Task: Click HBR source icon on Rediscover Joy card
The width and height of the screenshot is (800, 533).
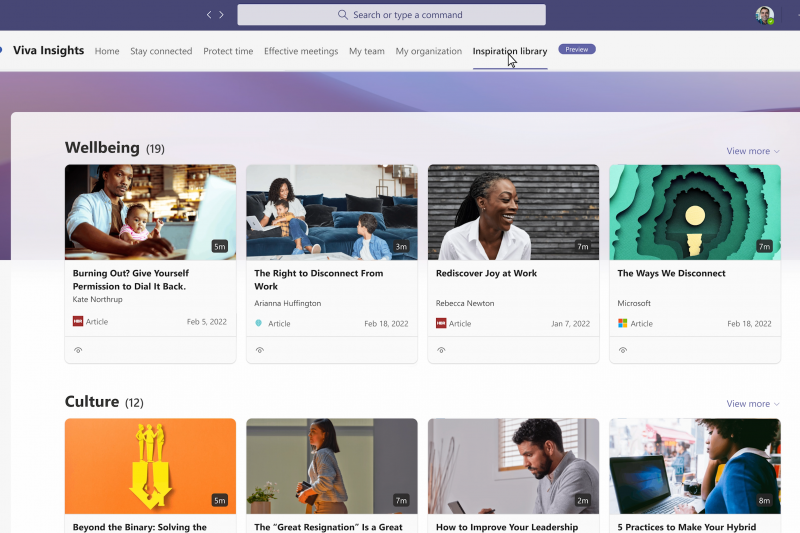Action: [441, 323]
